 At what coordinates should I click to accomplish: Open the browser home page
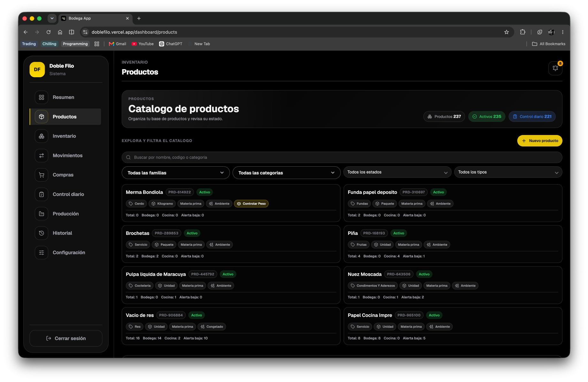60,32
